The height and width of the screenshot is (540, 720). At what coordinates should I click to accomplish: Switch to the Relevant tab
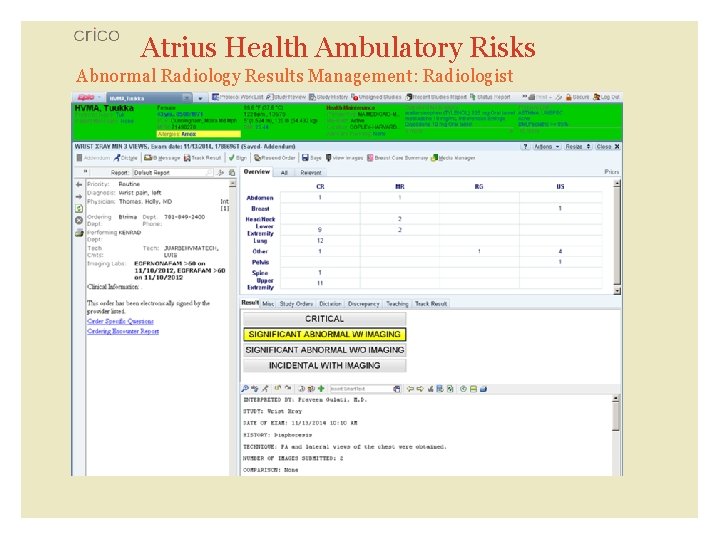click(311, 173)
